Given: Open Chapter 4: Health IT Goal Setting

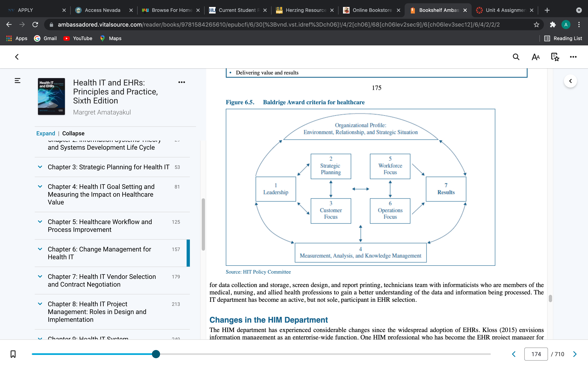Looking at the screenshot, I should (x=101, y=194).
